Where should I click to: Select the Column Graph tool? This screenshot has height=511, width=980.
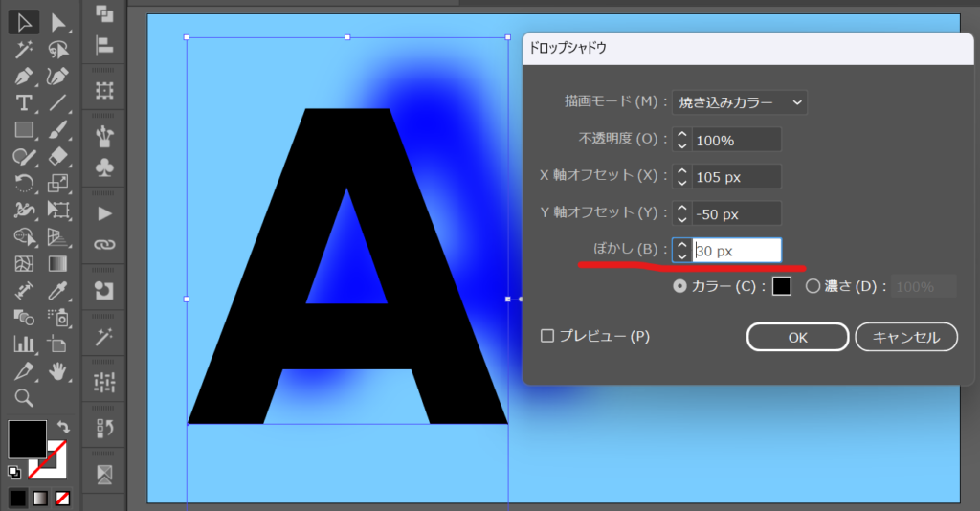pos(24,344)
